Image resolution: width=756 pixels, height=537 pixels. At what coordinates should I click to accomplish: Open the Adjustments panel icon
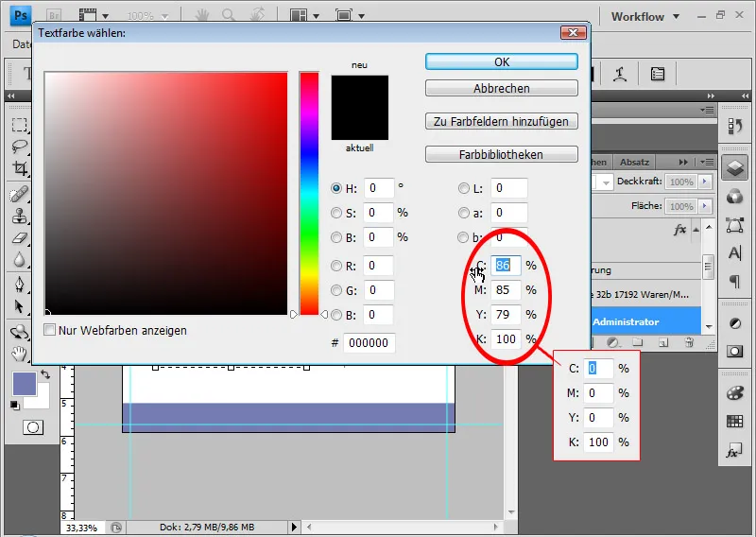[735, 323]
